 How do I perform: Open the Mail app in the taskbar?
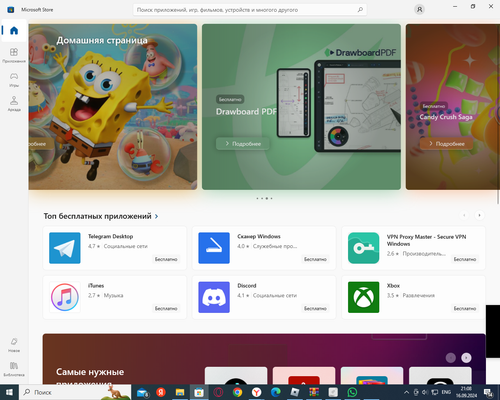point(143,392)
